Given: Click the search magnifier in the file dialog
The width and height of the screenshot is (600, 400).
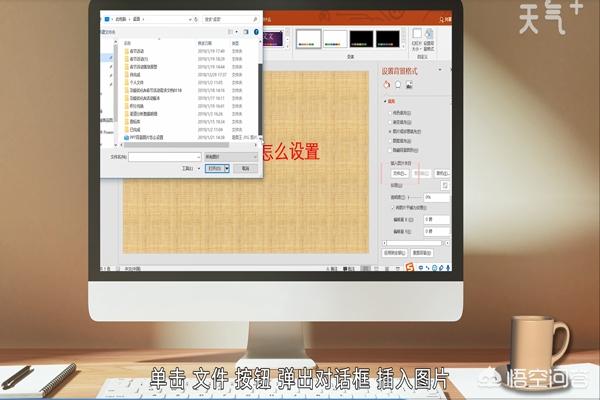Looking at the screenshot, I should pos(255,19).
